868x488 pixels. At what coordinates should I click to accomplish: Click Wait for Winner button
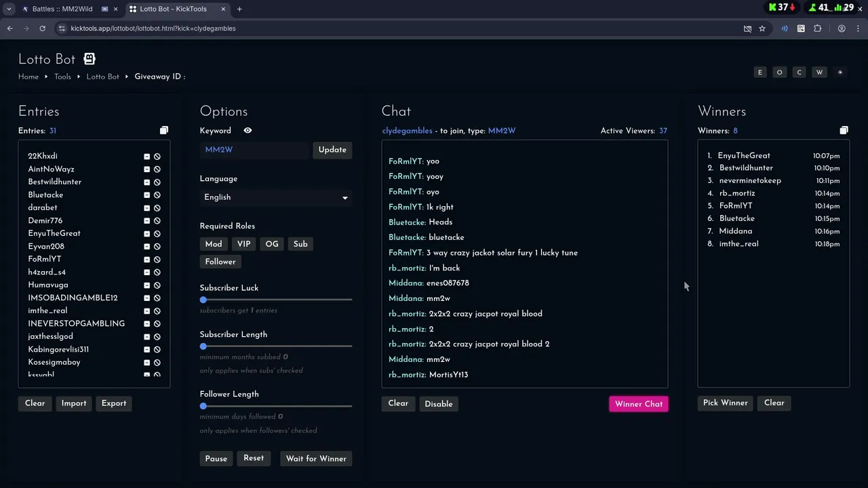point(316,459)
